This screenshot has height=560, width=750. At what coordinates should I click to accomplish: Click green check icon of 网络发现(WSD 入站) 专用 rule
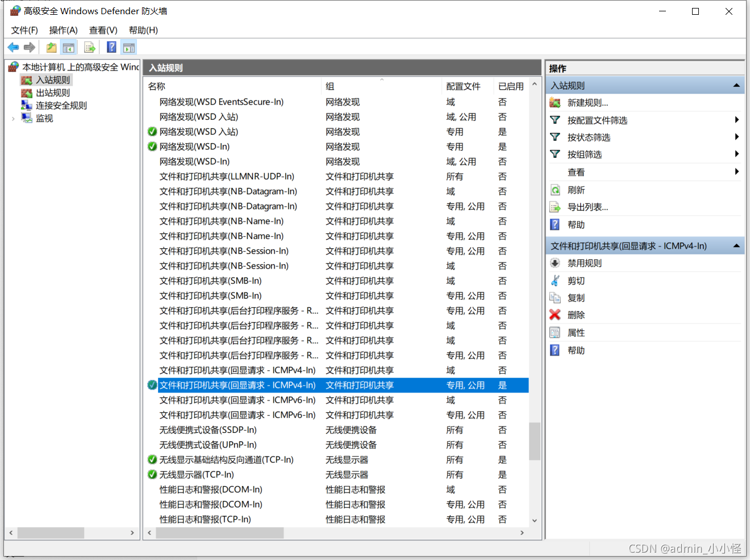[152, 132]
